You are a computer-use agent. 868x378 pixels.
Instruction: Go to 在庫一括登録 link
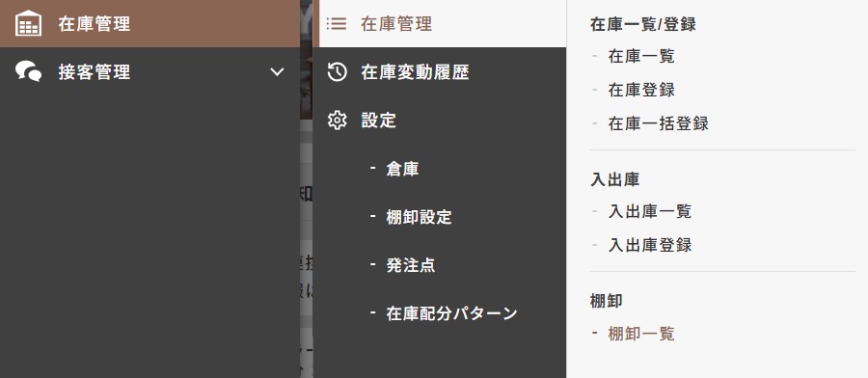click(x=658, y=123)
